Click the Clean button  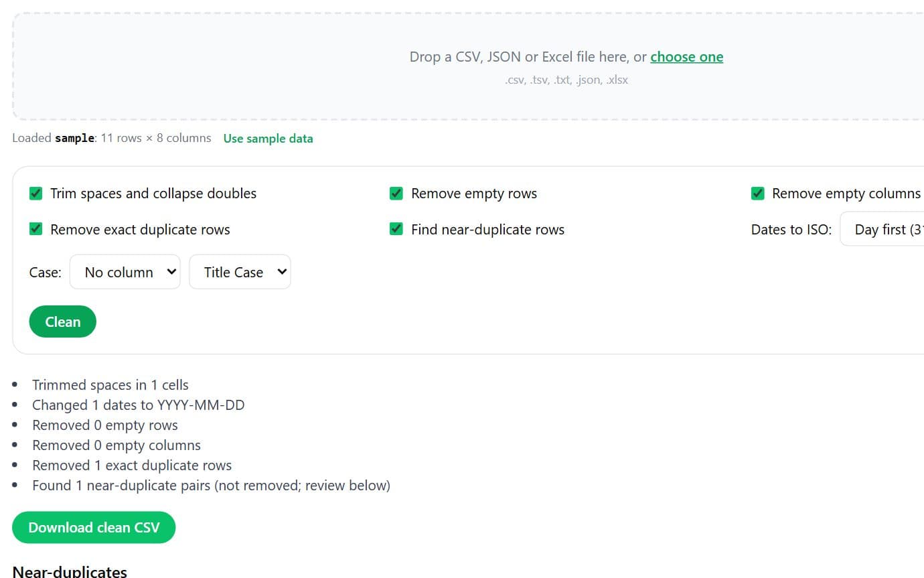coord(63,322)
